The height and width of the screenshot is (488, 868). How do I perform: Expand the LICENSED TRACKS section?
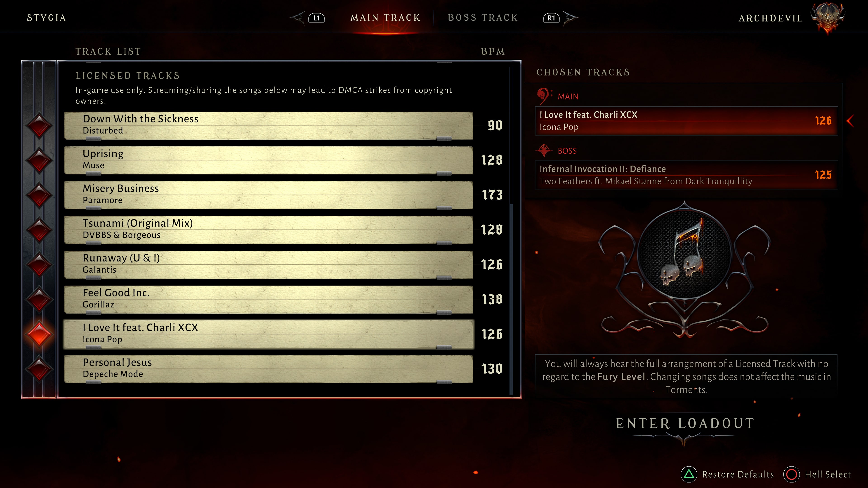coord(127,76)
